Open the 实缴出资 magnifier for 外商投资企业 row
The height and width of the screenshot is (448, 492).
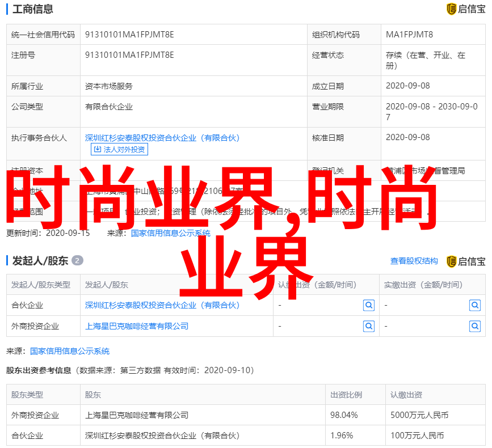click(475, 327)
